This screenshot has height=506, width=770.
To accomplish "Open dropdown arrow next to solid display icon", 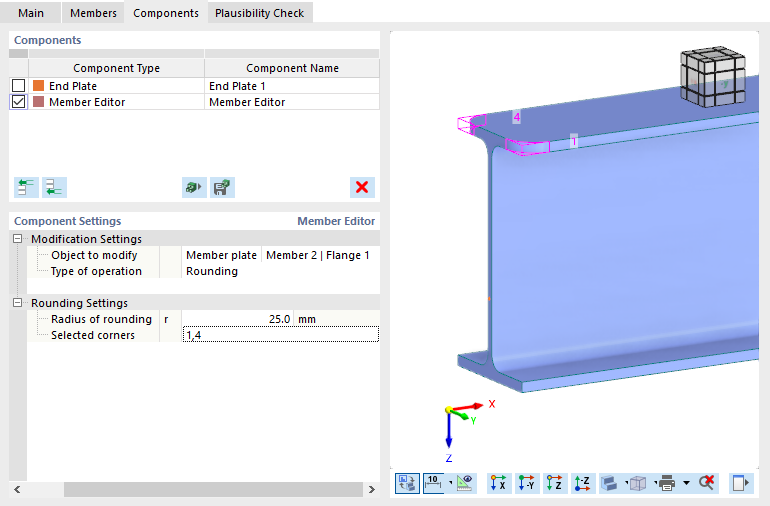I will pos(626,483).
